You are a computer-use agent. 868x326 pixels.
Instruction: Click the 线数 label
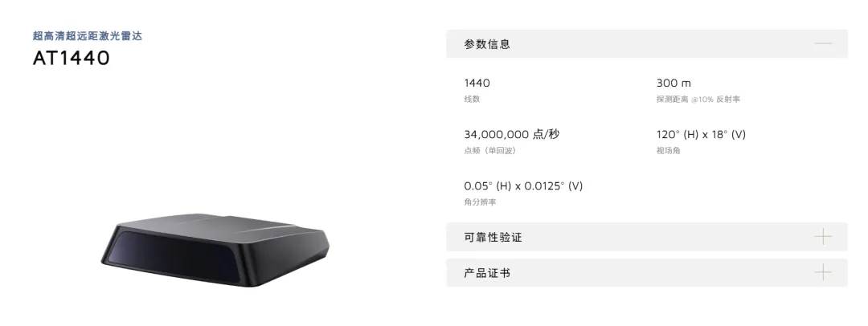click(x=472, y=99)
